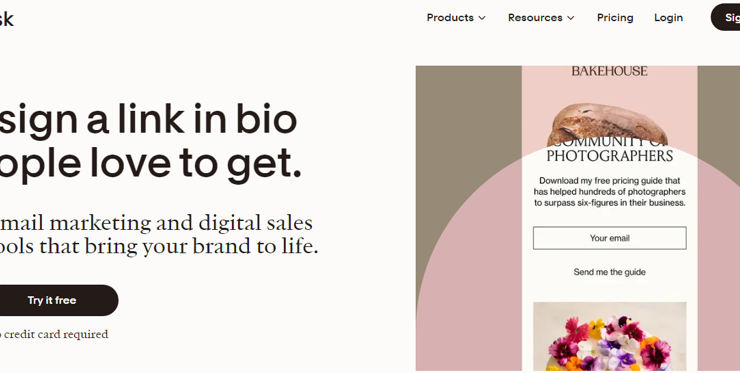Go to the Pricing page

pos(615,17)
